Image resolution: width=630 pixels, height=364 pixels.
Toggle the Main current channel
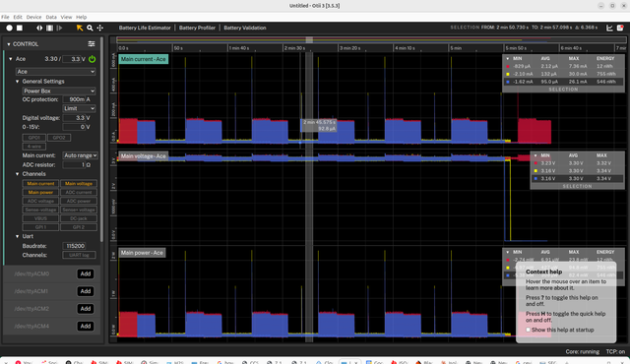click(x=40, y=183)
